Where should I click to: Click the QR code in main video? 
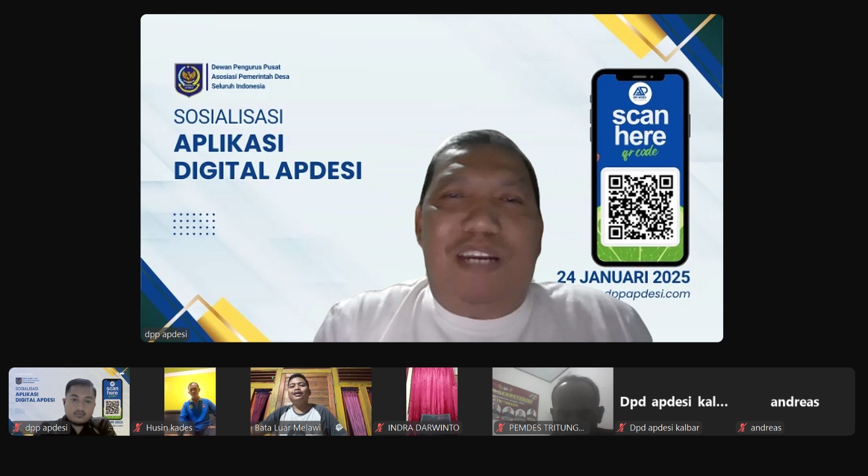(640, 207)
